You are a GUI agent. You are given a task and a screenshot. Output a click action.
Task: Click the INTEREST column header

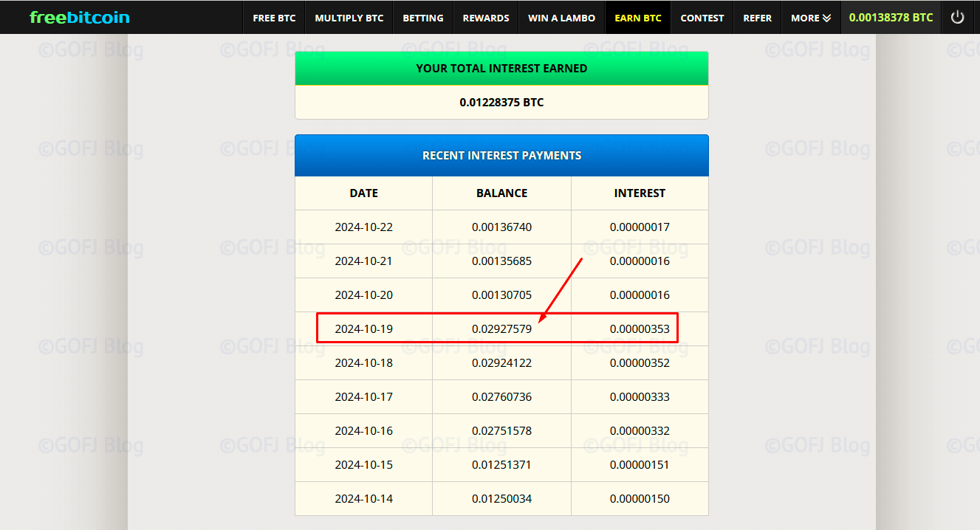[639, 193]
